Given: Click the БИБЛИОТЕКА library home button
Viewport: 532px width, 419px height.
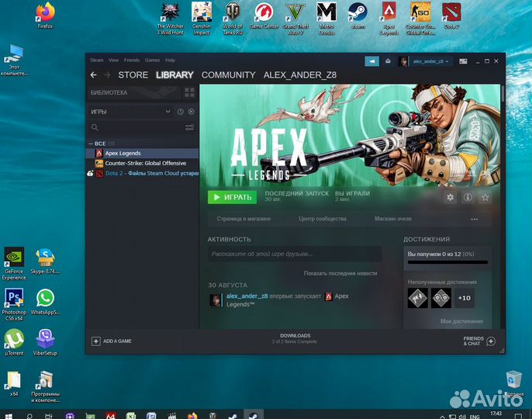Looking at the screenshot, I should [134, 92].
